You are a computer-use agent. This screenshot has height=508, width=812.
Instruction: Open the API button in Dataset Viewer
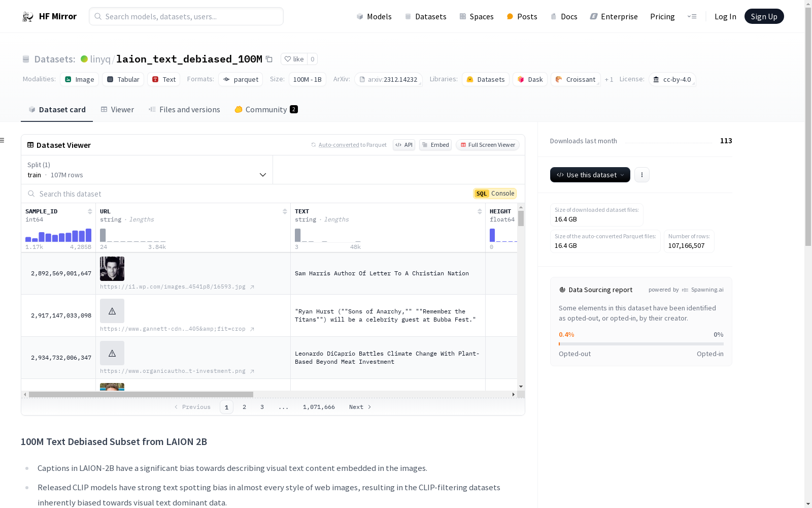pos(404,145)
